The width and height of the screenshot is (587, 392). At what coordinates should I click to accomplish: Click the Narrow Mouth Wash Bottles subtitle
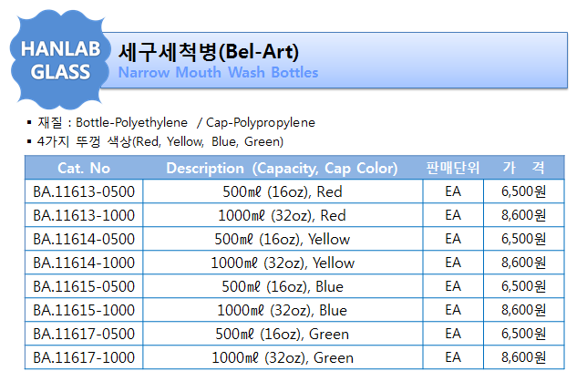point(218,73)
